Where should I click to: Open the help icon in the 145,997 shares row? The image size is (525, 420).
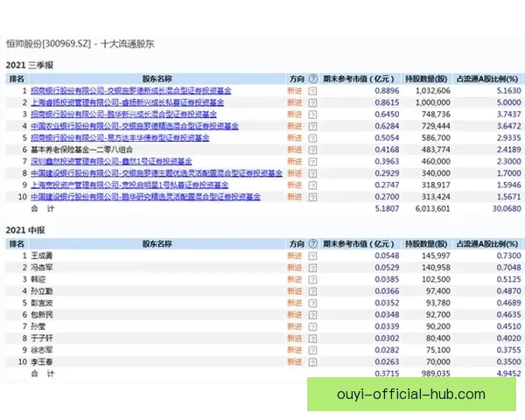point(312,256)
